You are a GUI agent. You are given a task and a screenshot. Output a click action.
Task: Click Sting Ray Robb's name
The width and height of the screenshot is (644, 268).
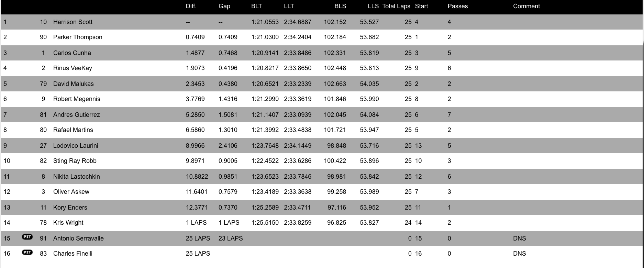point(75,161)
